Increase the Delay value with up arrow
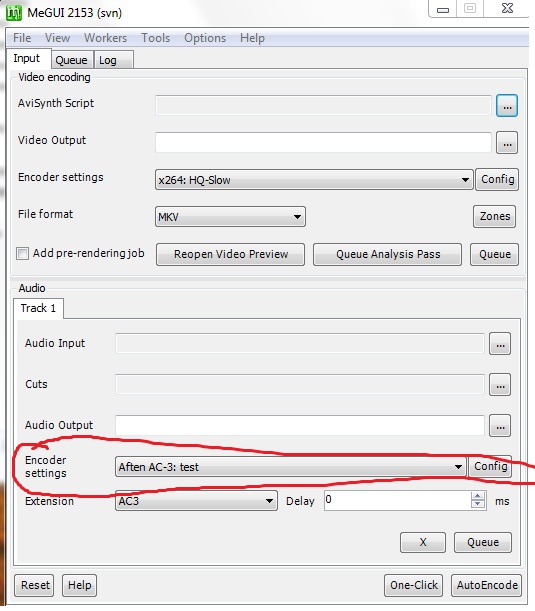The width and height of the screenshot is (535, 611). 478,496
